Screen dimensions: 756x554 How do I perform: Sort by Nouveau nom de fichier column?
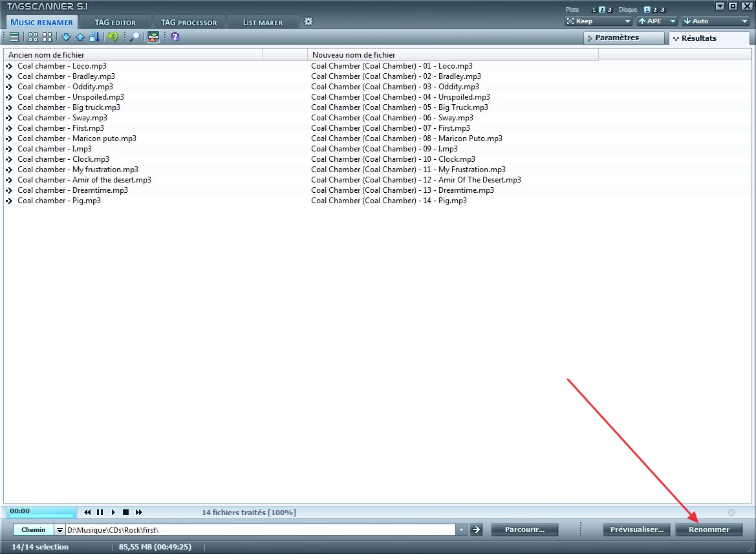click(x=453, y=55)
